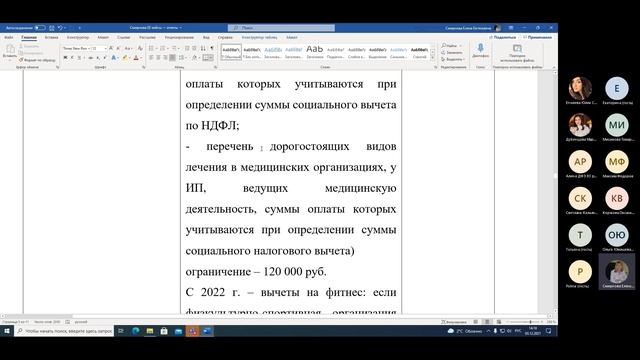Click the red font color button
This screenshot has width=640, height=360.
[x=136, y=58]
